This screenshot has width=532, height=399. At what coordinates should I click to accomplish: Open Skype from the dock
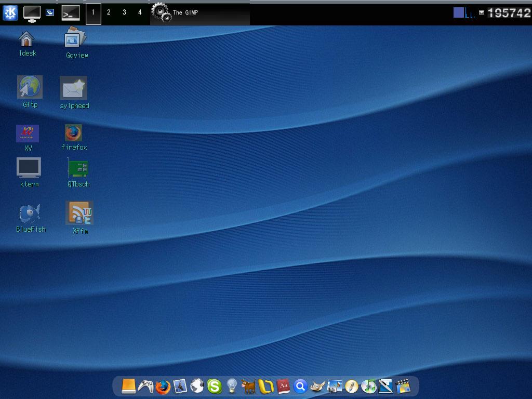(215, 386)
